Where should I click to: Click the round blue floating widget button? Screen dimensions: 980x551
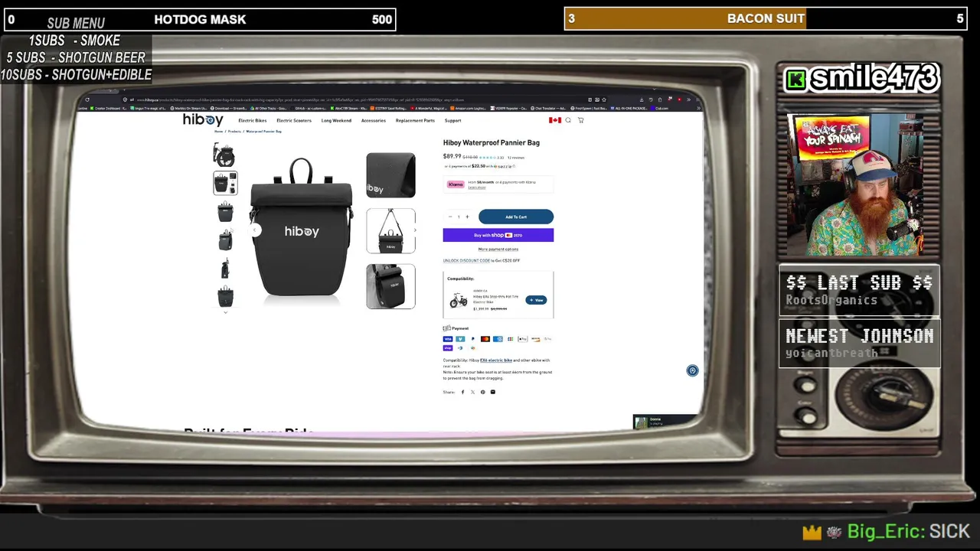692,370
